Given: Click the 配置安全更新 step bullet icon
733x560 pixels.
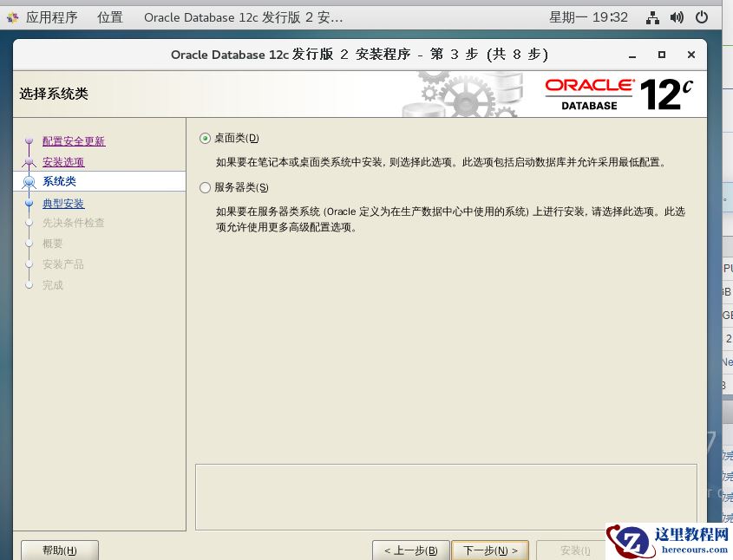Looking at the screenshot, I should pos(29,140).
